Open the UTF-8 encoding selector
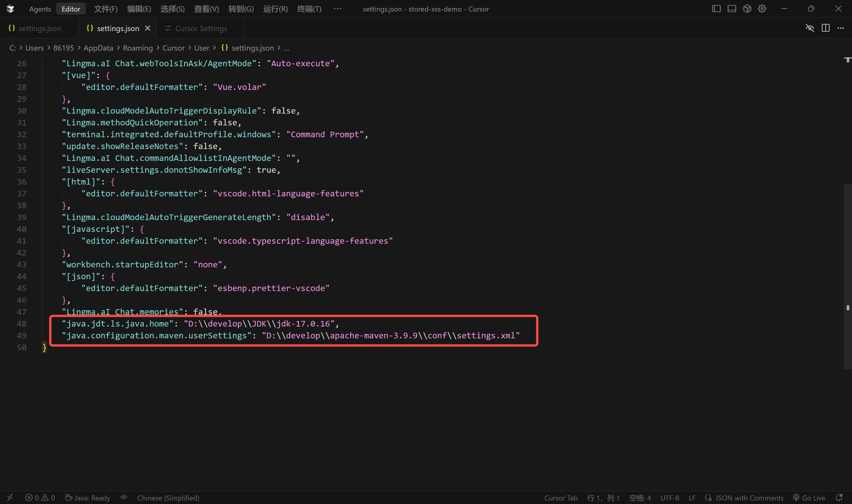Image resolution: width=852 pixels, height=504 pixels. pos(669,497)
